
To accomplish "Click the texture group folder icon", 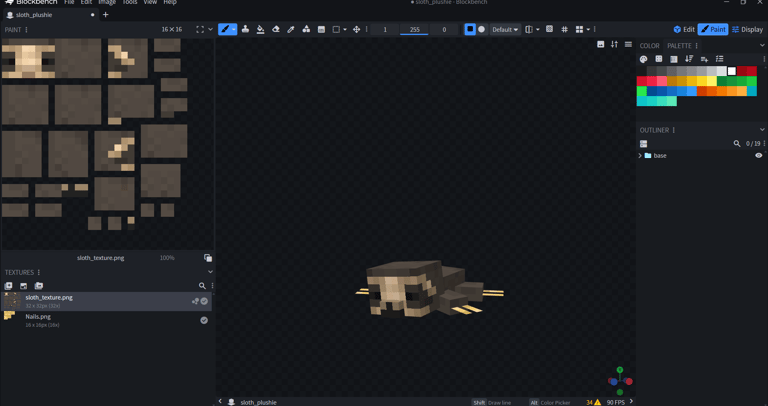I will (x=39, y=286).
